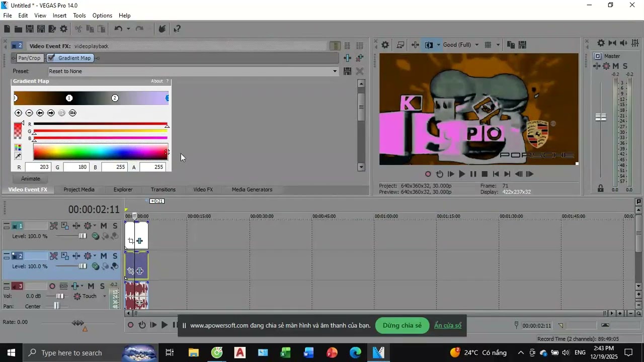The height and width of the screenshot is (362, 644).
Task: Select Pan/Crop in the FX chain
Action: point(29,58)
